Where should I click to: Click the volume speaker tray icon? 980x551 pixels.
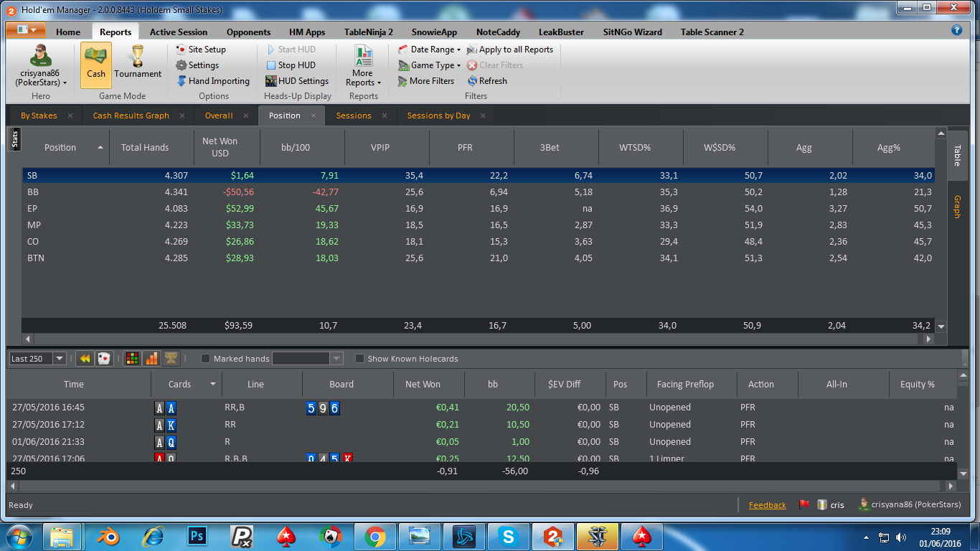coord(902,537)
